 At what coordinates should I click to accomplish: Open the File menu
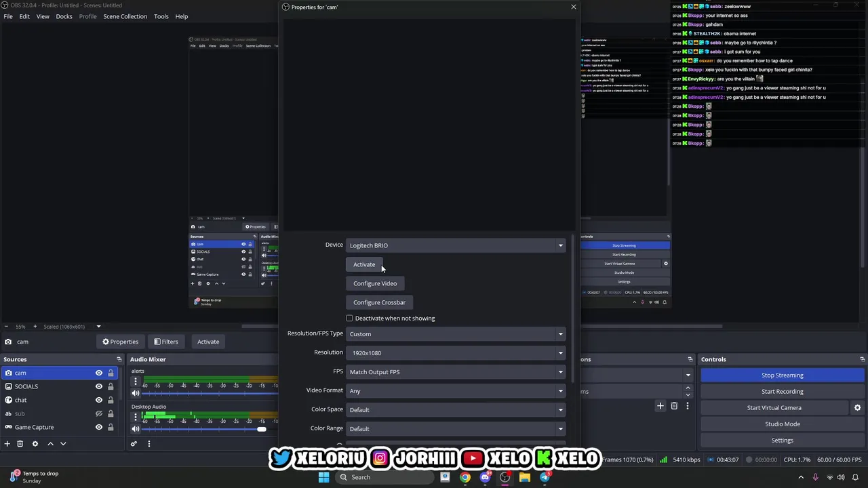coord(8,16)
